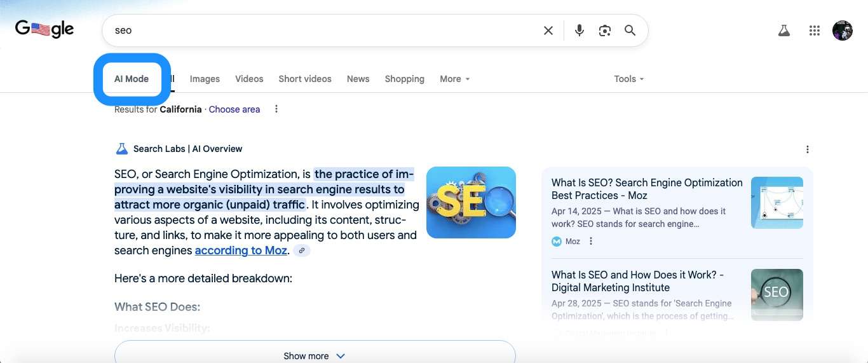
Task: Open the Images tab
Action: (x=205, y=79)
